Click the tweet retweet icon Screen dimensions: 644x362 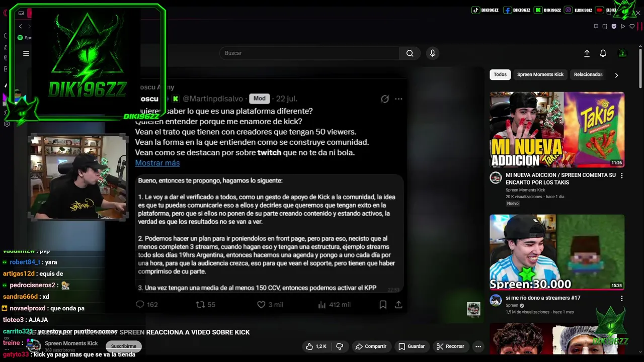pyautogui.click(x=200, y=304)
